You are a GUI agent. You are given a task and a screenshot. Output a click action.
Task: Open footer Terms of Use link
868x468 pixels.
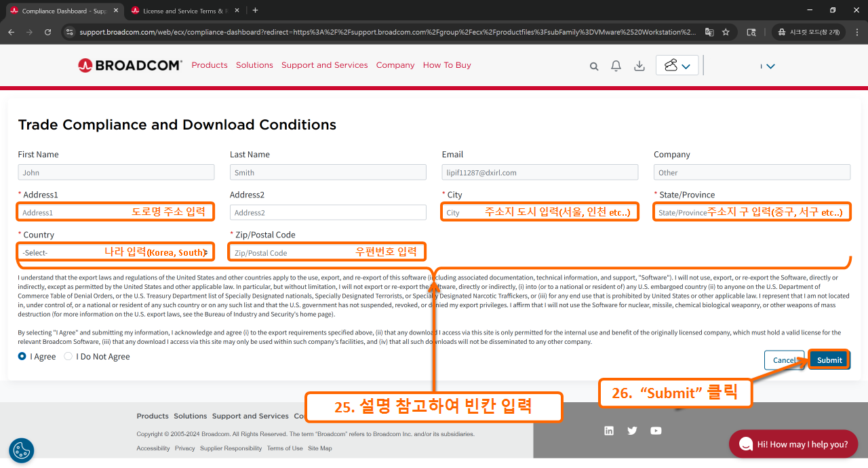coord(285,448)
